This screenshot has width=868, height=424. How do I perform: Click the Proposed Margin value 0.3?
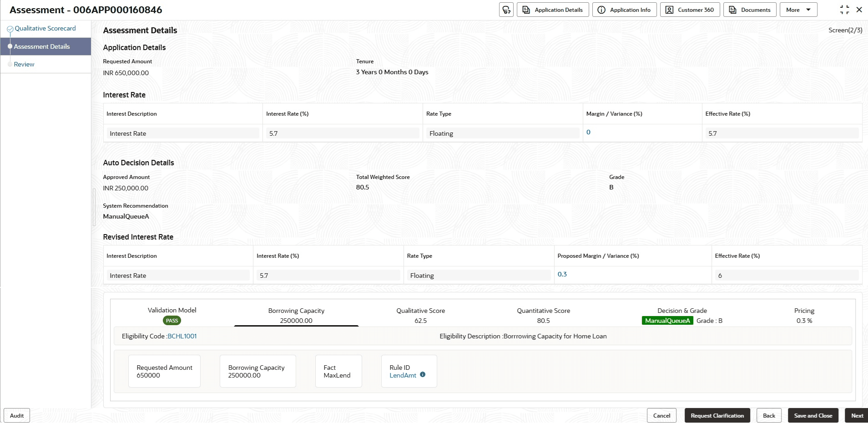[x=562, y=274]
